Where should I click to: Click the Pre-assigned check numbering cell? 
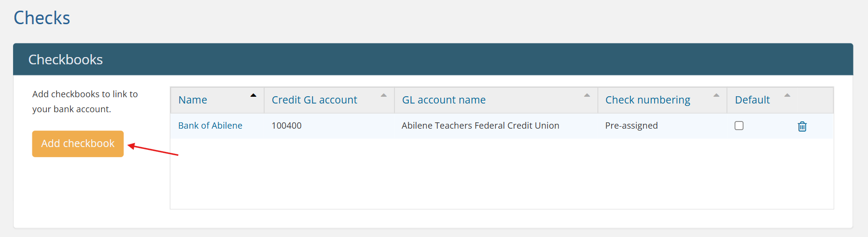pyautogui.click(x=631, y=126)
